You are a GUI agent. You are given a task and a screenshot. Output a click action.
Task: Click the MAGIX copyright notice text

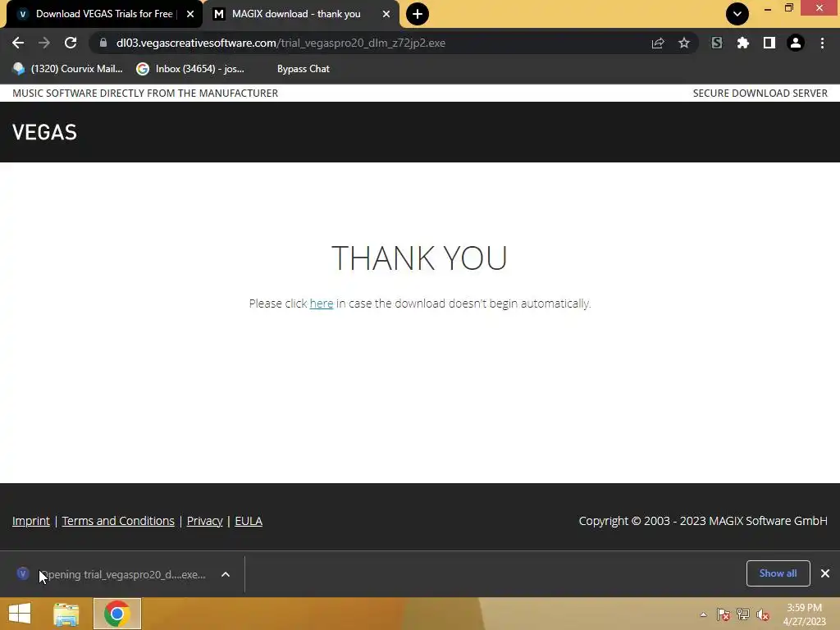(x=703, y=521)
